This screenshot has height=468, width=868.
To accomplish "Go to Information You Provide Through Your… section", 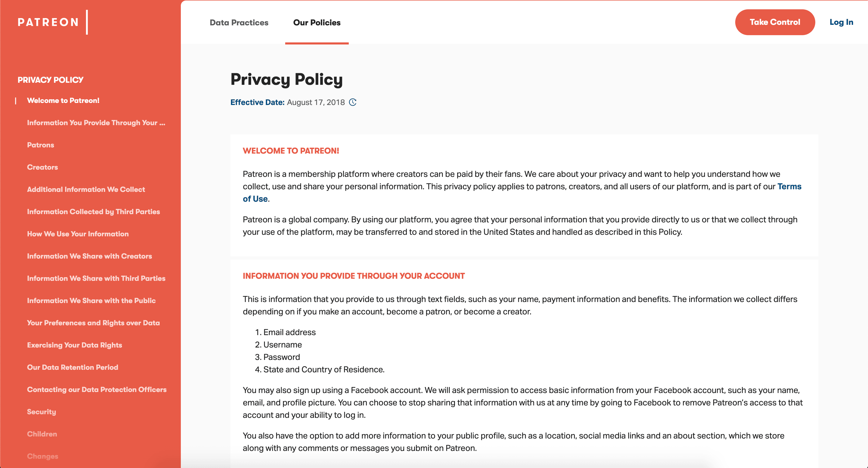I will tap(96, 123).
